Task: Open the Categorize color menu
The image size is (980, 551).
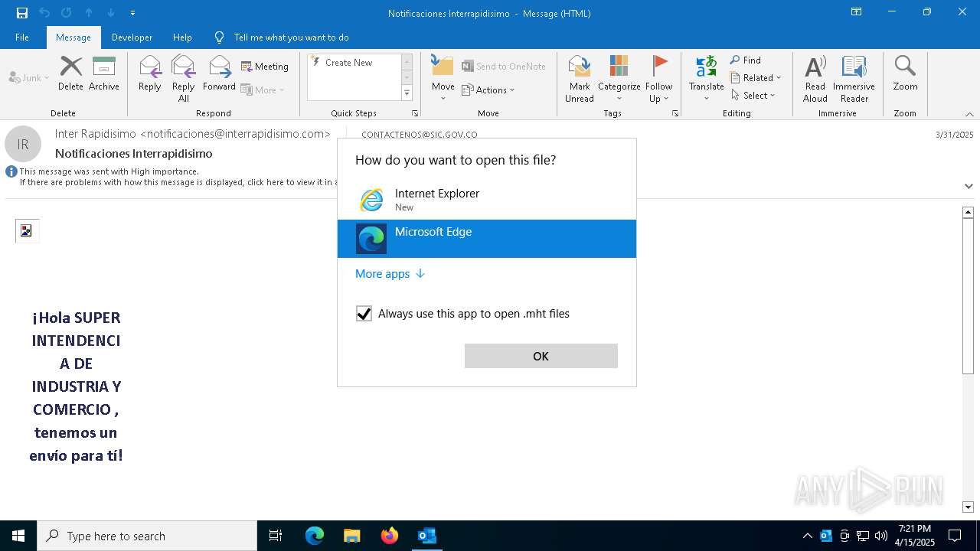Action: (x=619, y=79)
